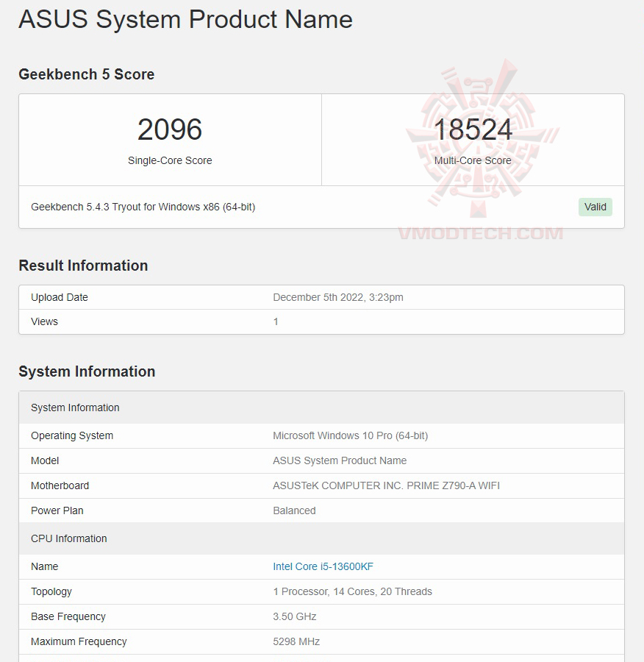Click the Maximum Frequency value 5298 MHz
Image resolution: width=644 pixels, height=662 pixels.
coord(296,641)
